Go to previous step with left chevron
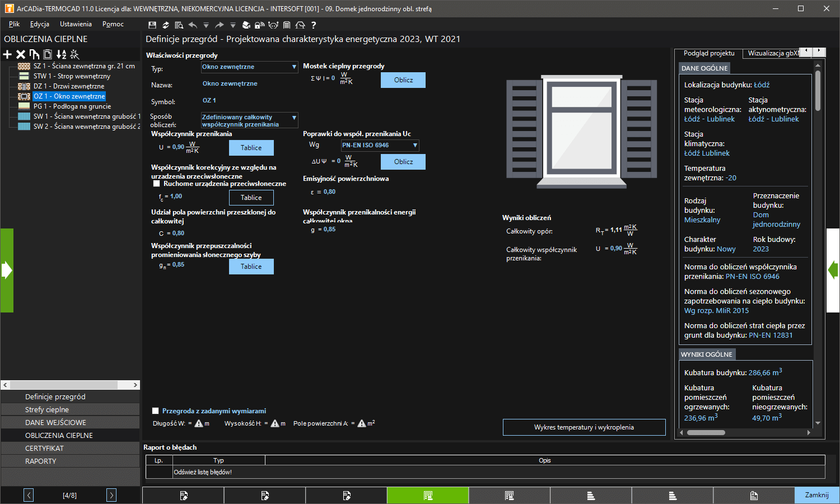 [29, 495]
